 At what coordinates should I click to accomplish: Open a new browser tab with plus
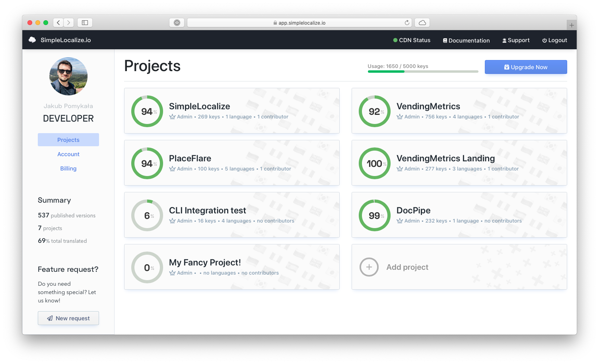tap(572, 25)
